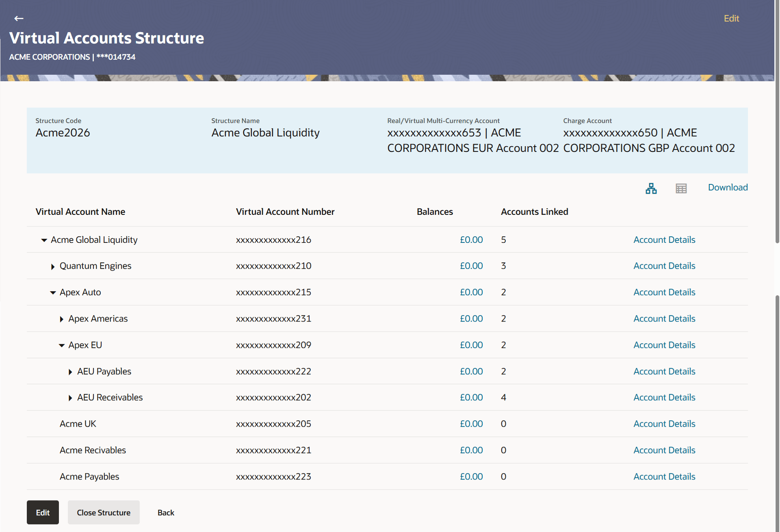Open Account Details for Quantum Engines
Screen dimensions: 780x532
coord(664,266)
